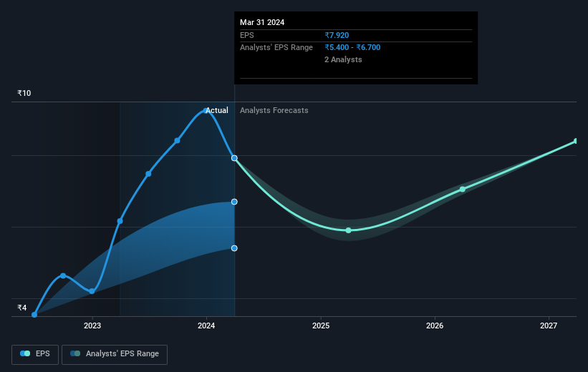The image size is (588, 372).
Task: Click Analysts' EPS Range legend color icon
Action: 75,353
